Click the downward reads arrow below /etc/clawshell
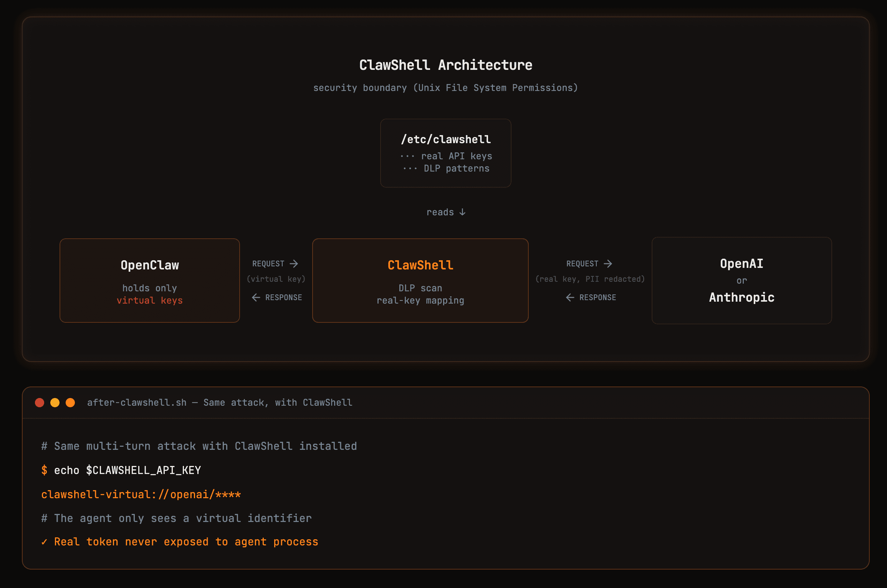 click(x=462, y=212)
